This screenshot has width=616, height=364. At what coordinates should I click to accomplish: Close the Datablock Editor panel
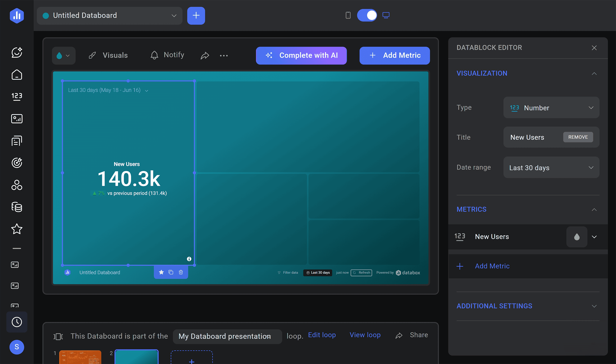pyautogui.click(x=594, y=48)
